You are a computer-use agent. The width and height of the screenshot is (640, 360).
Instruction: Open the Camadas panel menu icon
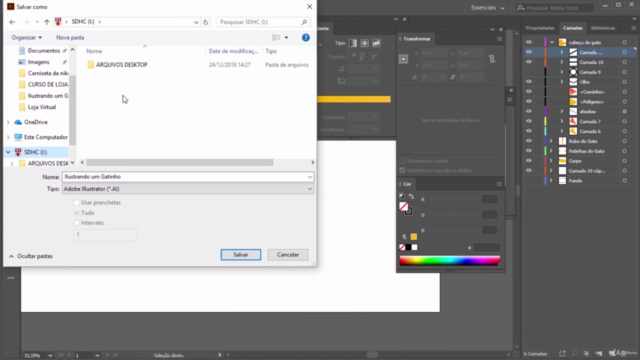(x=633, y=28)
